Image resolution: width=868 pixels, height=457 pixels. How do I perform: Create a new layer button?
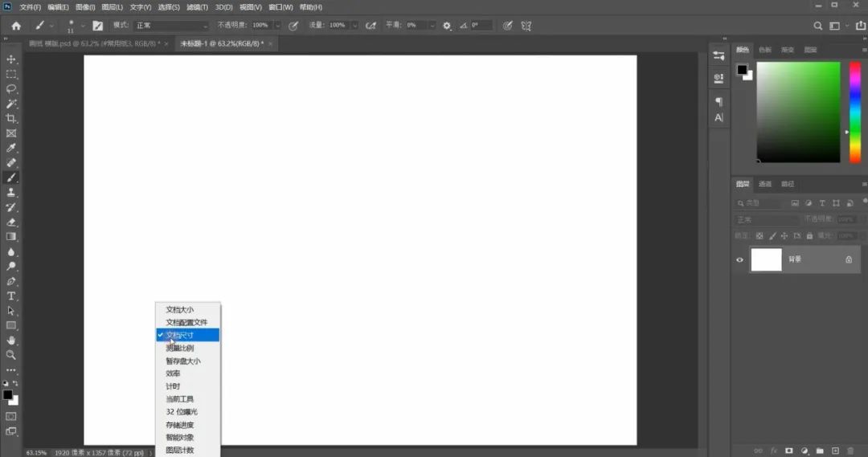tap(835, 451)
